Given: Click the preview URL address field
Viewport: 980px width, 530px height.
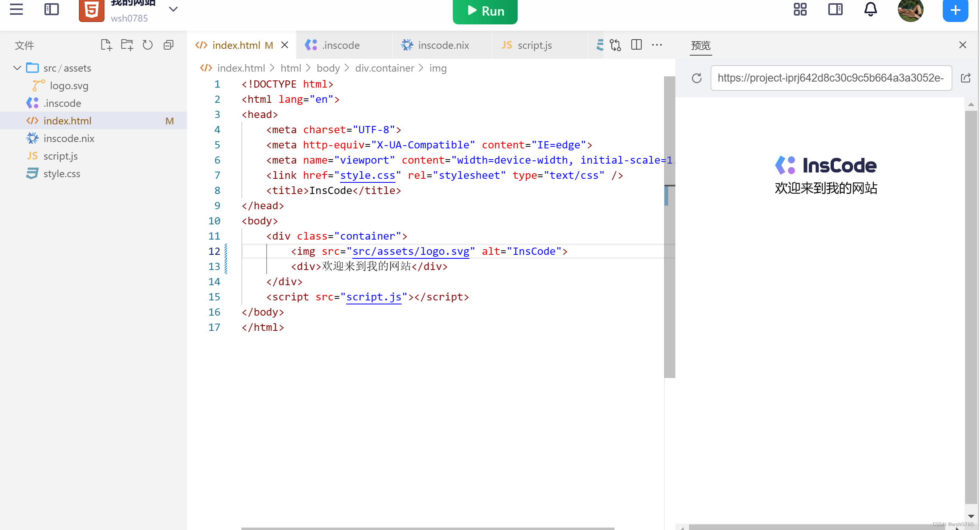Looking at the screenshot, I should click(x=831, y=78).
